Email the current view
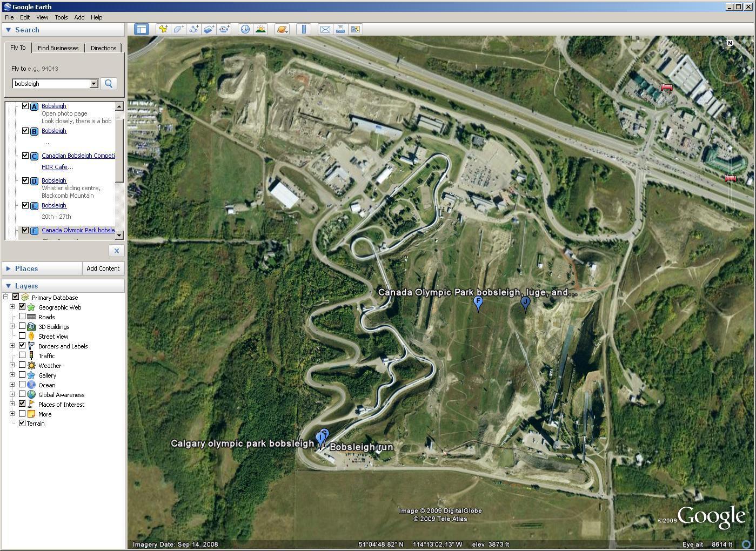The width and height of the screenshot is (756, 551). point(325,29)
